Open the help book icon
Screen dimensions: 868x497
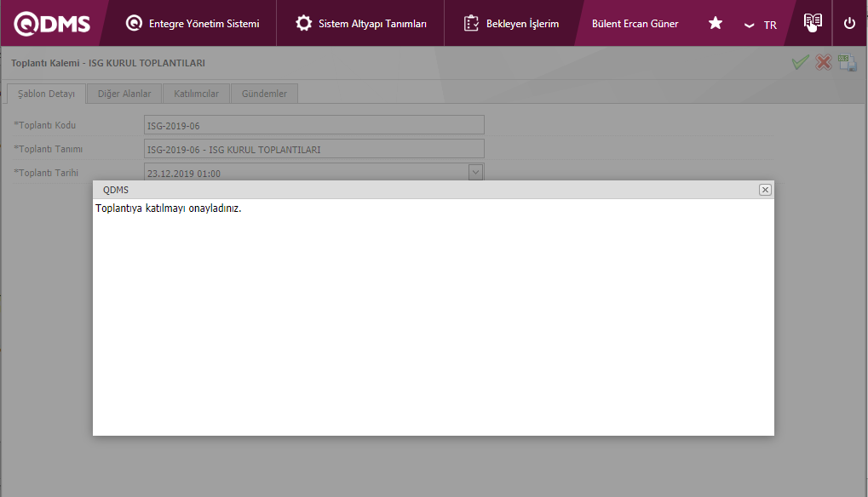(x=813, y=23)
